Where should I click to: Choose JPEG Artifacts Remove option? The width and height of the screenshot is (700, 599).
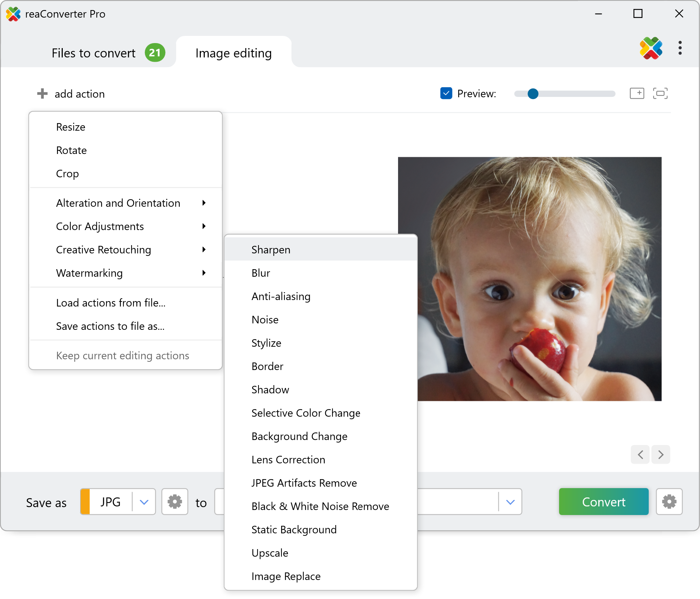tap(304, 483)
